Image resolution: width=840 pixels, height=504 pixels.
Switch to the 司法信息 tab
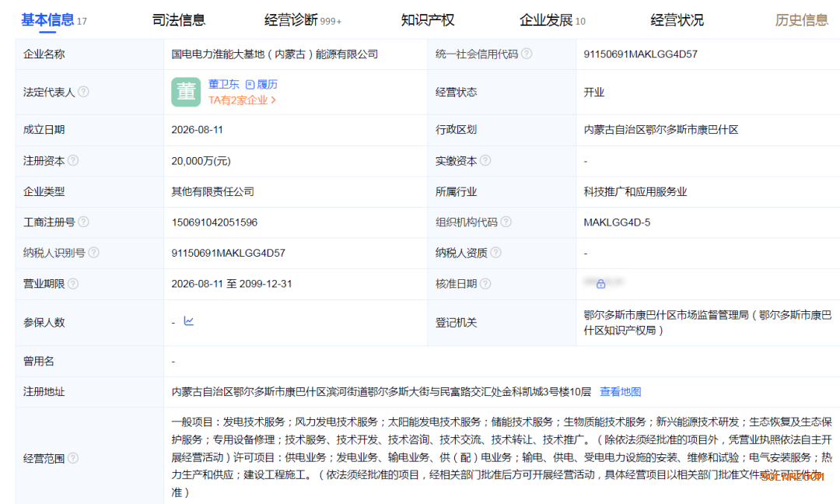178,20
